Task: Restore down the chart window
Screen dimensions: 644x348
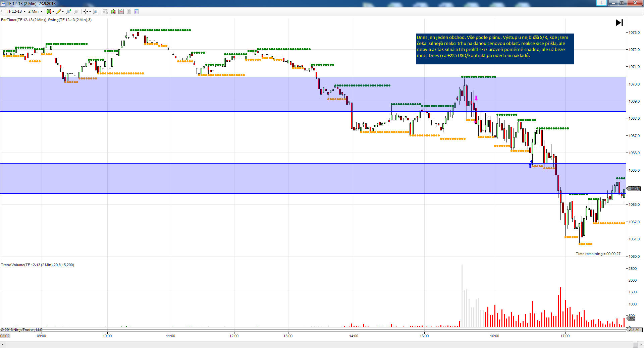Action: (x=622, y=3)
